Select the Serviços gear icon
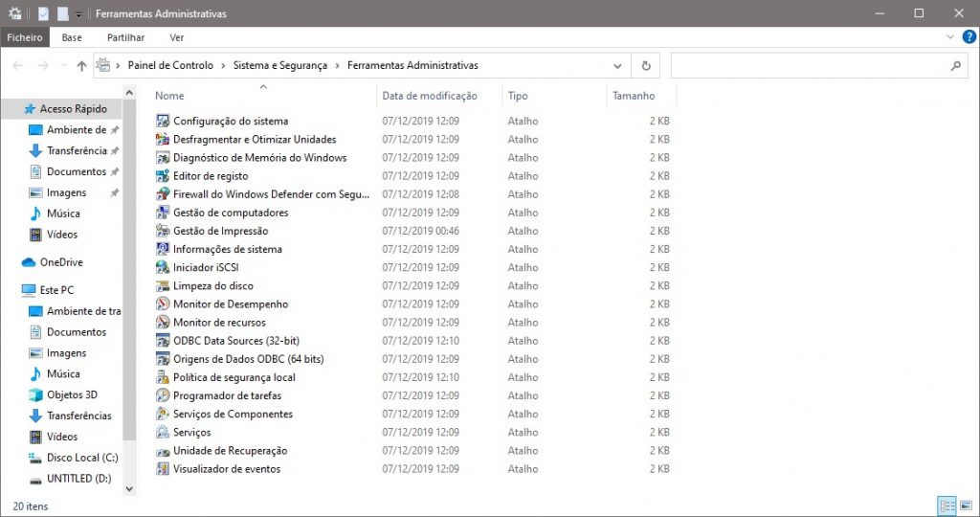The height and width of the screenshot is (517, 980). click(163, 432)
